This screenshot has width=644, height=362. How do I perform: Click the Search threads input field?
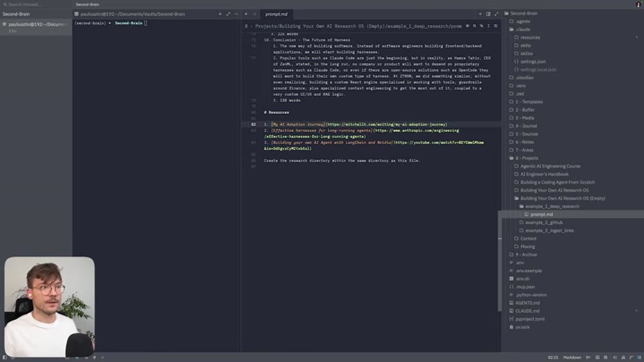click(x=25, y=4)
